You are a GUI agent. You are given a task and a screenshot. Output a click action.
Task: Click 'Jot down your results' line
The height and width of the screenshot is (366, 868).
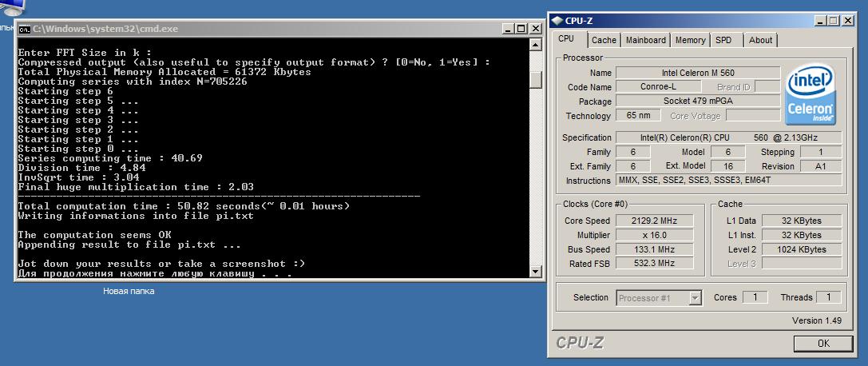(x=161, y=264)
